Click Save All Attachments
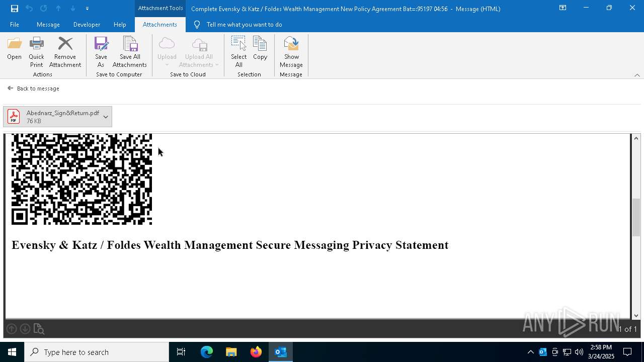 click(x=130, y=52)
